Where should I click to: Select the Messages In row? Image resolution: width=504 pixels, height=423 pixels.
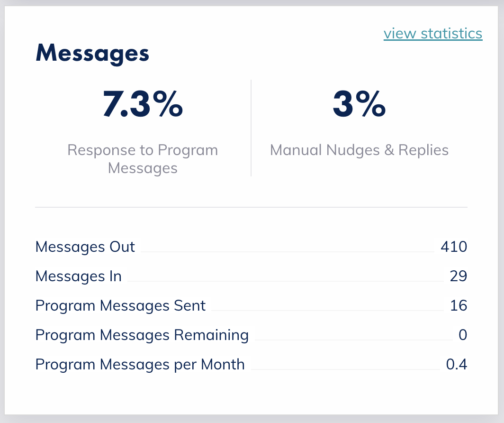(x=78, y=276)
